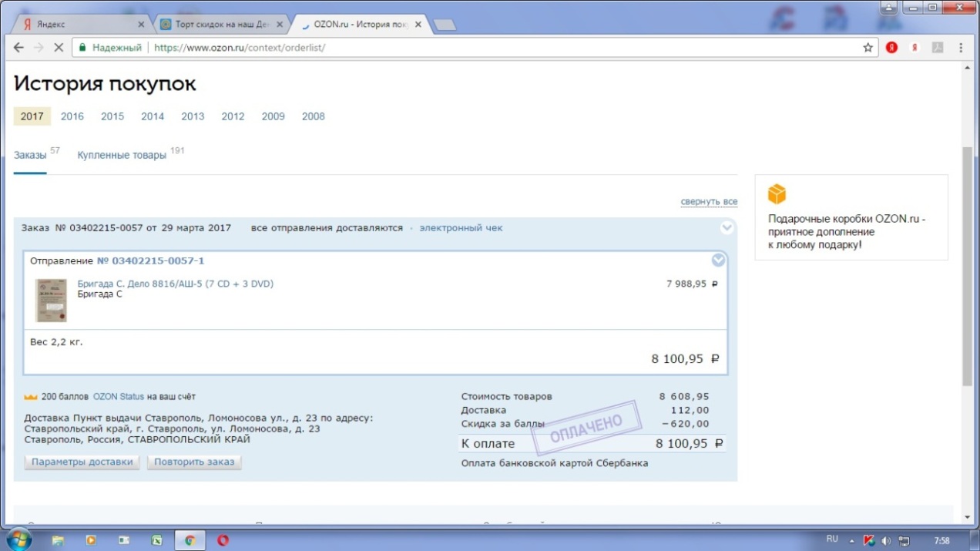The width and height of the screenshot is (980, 551).
Task: Select year 2012 in purchase history
Action: pyautogui.click(x=233, y=116)
